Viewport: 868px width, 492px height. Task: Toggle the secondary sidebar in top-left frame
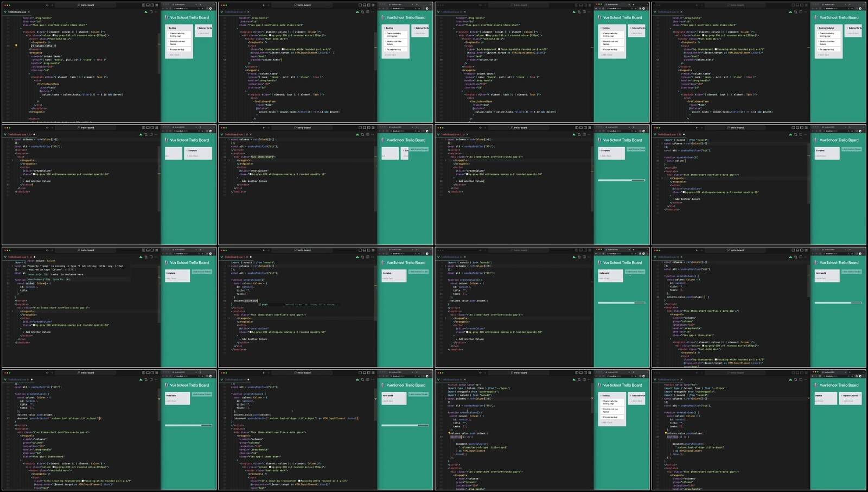(152, 5)
